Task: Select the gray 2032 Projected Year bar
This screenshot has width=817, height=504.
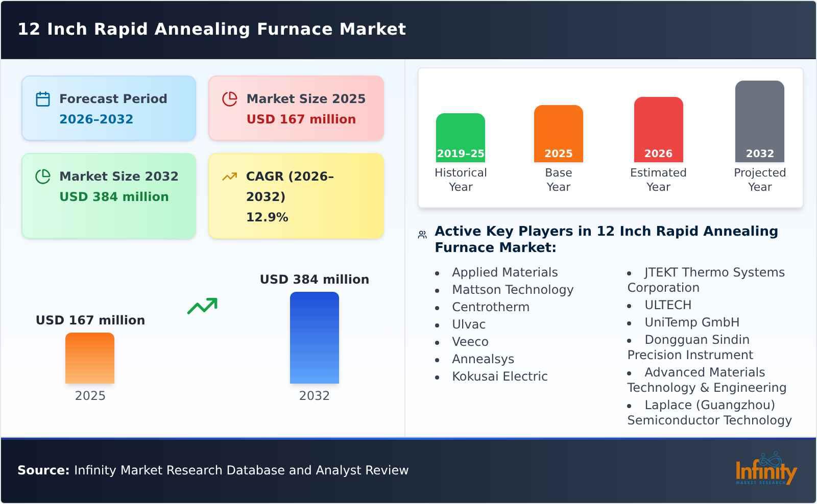Action: pos(760,121)
